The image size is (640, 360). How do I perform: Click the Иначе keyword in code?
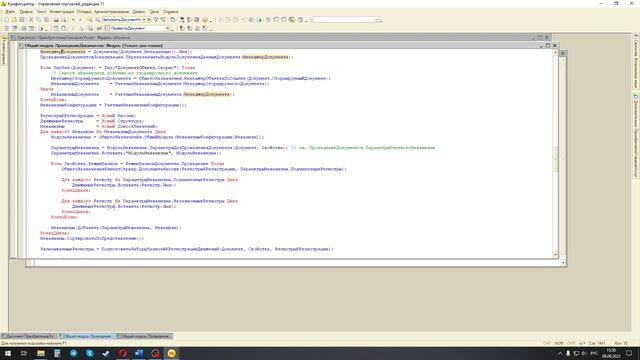(47, 89)
